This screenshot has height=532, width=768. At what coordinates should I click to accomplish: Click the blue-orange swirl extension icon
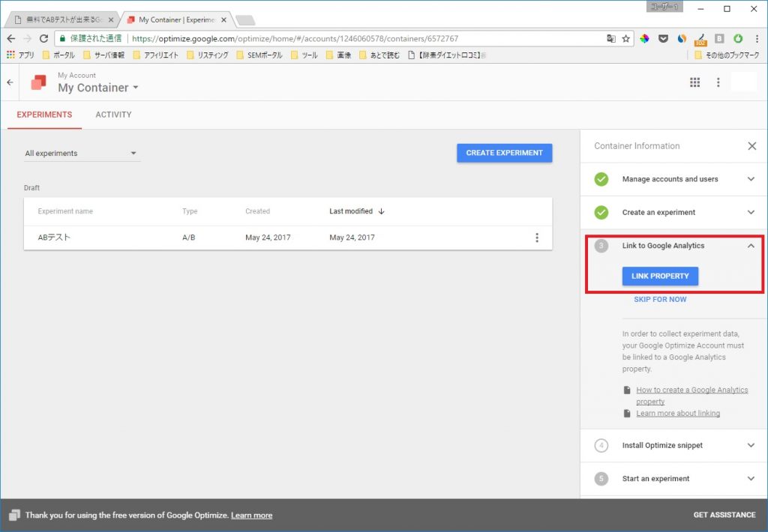[682, 38]
